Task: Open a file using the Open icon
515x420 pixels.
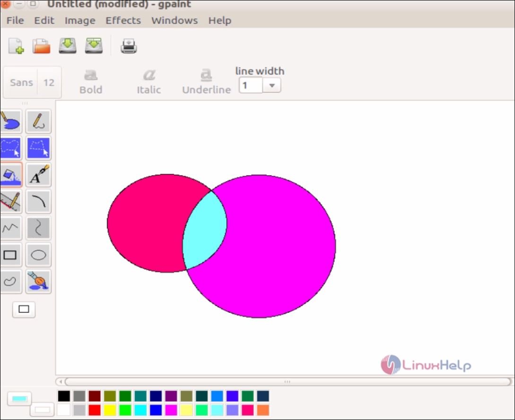Action: [x=41, y=45]
